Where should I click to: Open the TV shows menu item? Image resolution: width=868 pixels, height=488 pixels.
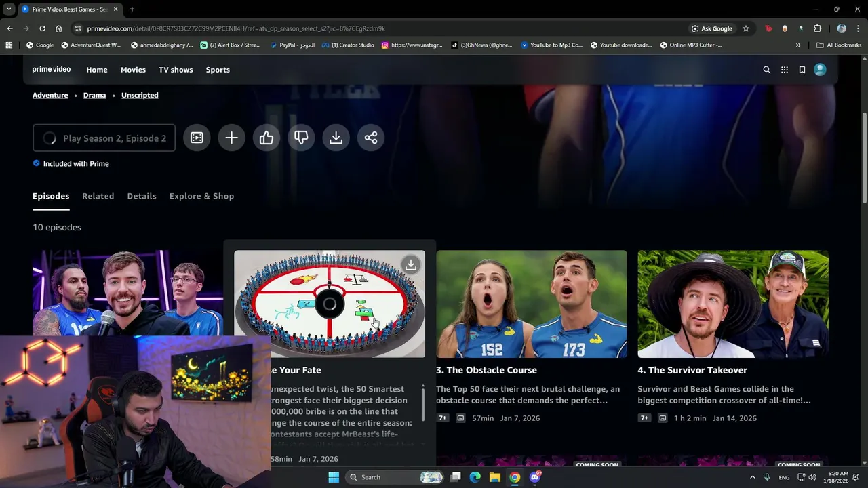point(176,70)
